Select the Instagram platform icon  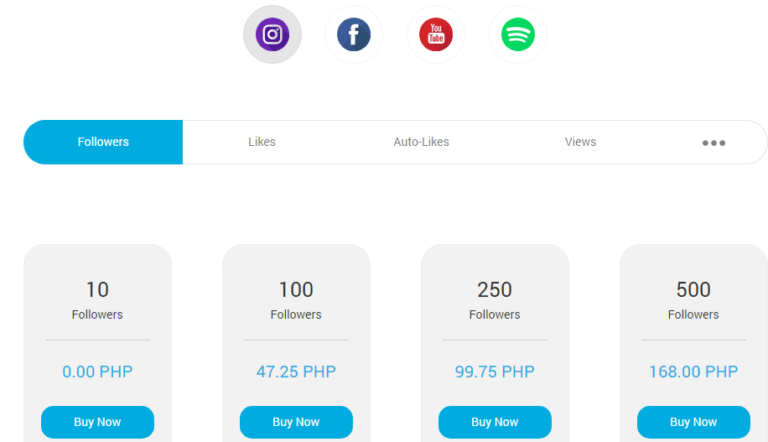(272, 35)
